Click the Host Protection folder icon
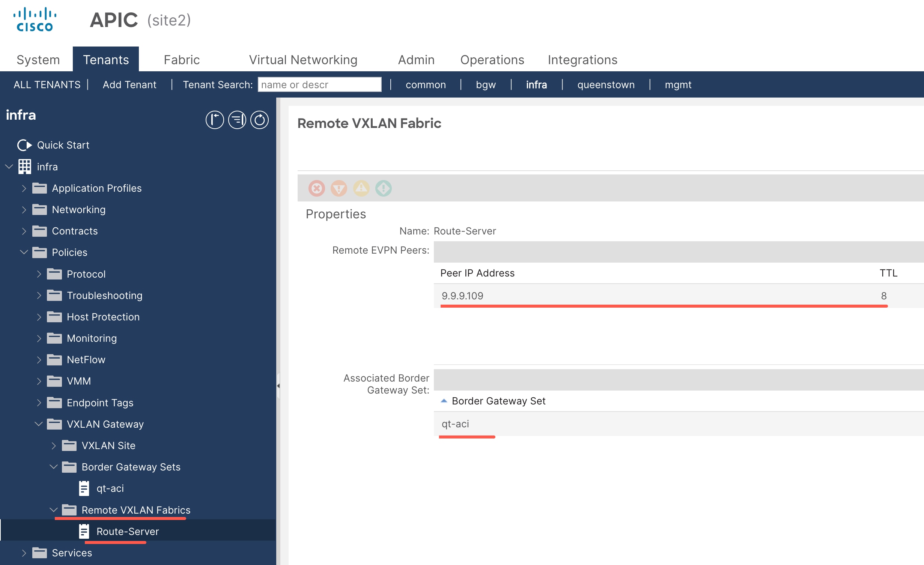Image resolution: width=924 pixels, height=565 pixels. 54,317
